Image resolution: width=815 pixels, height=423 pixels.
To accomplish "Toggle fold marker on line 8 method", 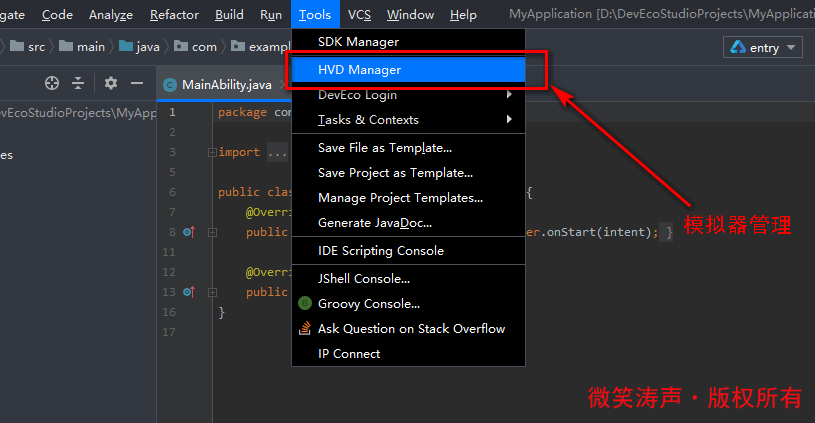I will click(211, 232).
